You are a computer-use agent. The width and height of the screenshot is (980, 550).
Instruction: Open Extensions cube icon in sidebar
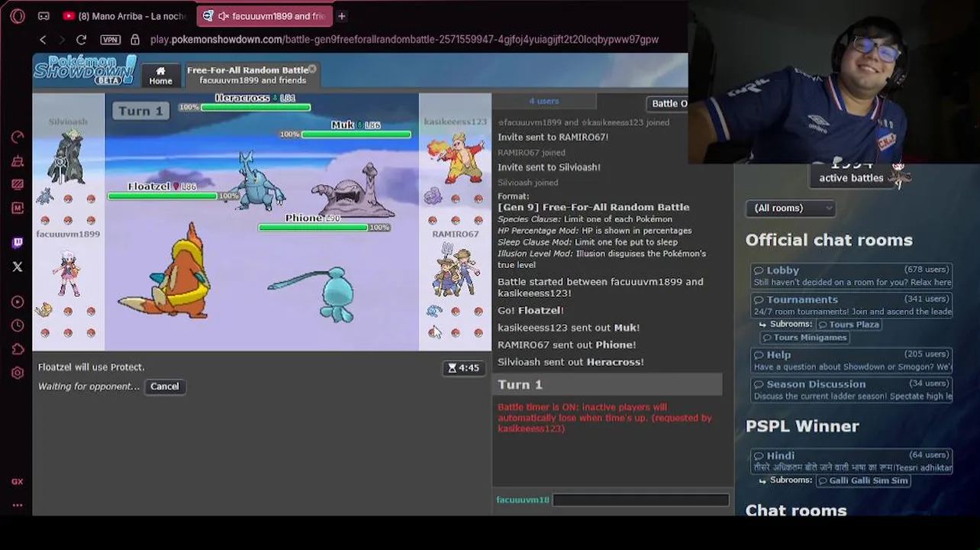pyautogui.click(x=18, y=349)
